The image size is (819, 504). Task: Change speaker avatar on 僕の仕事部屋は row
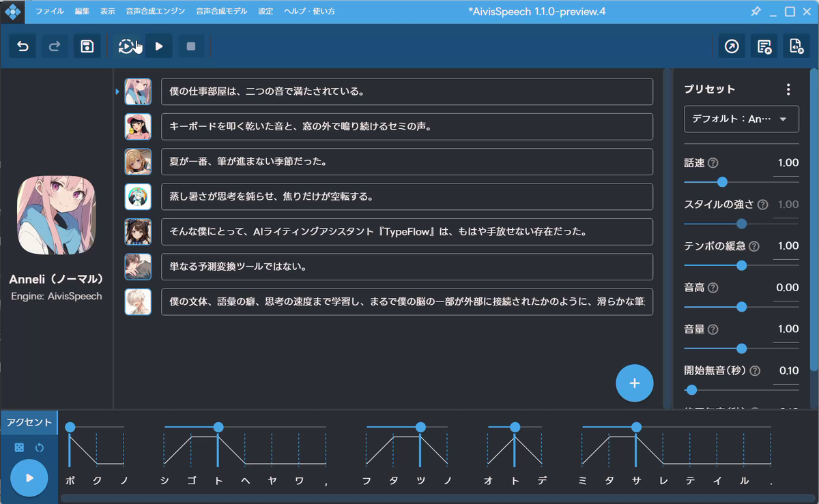click(138, 91)
